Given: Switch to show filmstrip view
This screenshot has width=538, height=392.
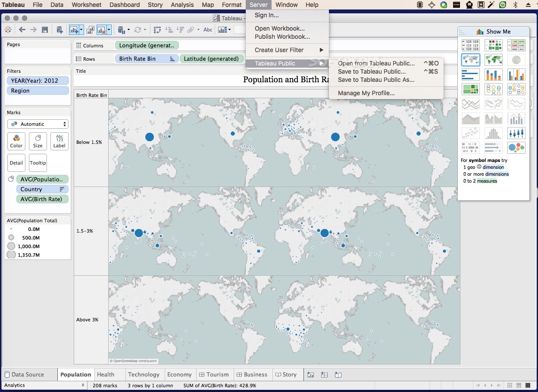Looking at the screenshot, I should tap(519, 385).
